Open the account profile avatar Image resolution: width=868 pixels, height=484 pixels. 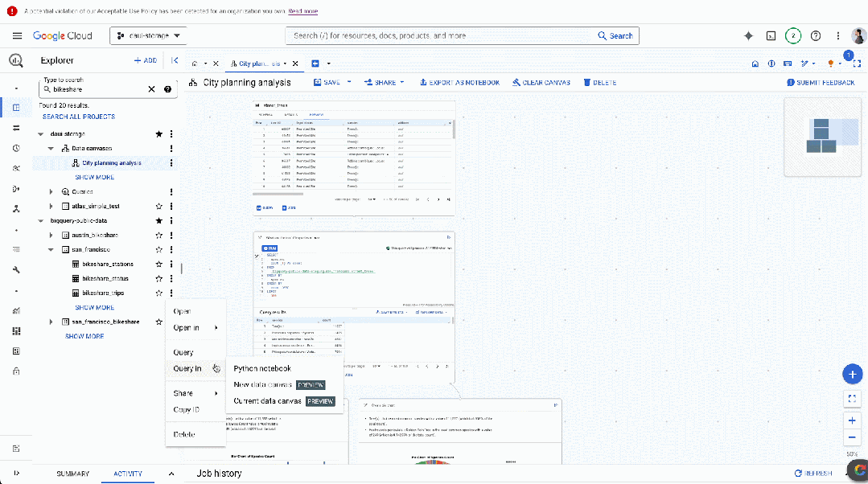858,36
